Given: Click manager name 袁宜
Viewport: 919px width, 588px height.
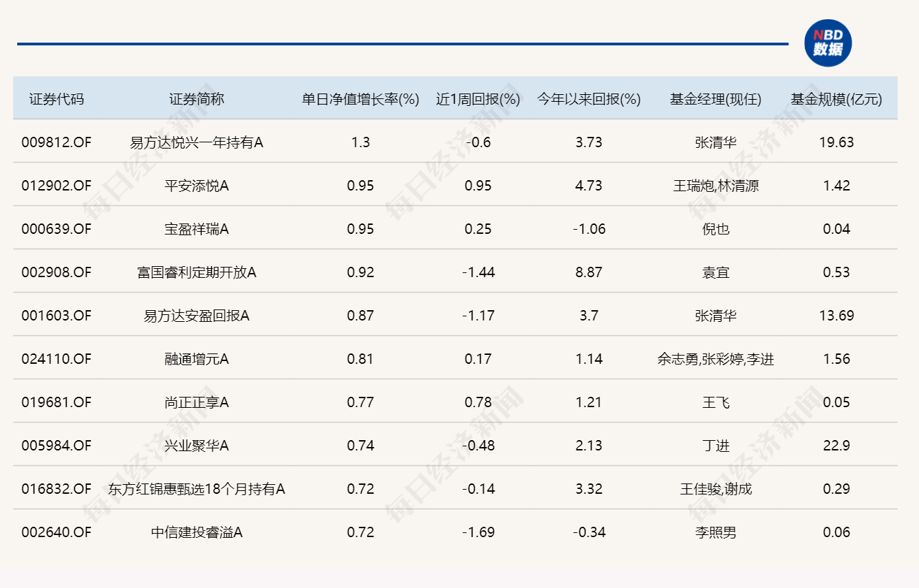Looking at the screenshot, I should pyautogui.click(x=715, y=272).
